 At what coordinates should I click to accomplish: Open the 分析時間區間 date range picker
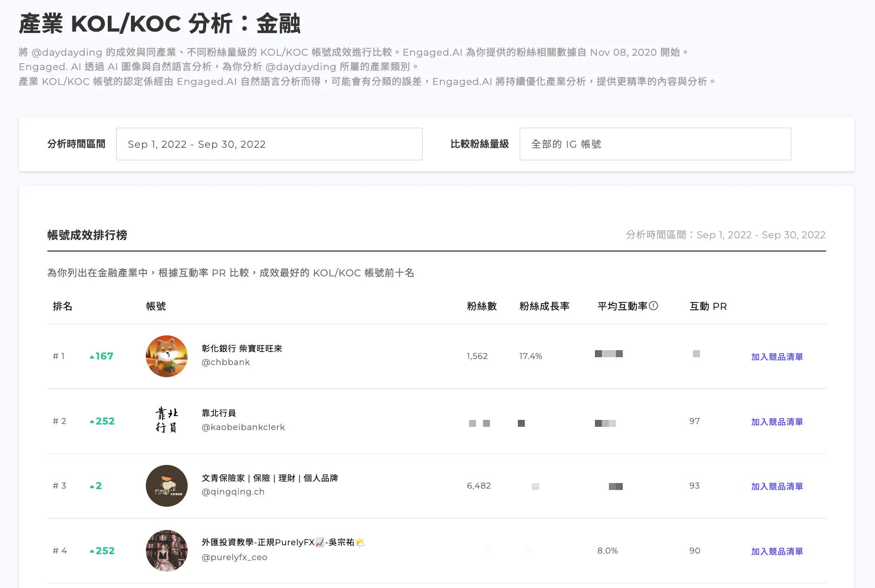(269, 144)
